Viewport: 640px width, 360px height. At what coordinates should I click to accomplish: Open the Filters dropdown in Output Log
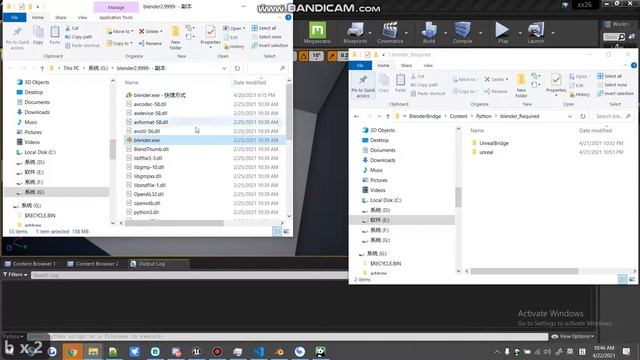pyautogui.click(x=16, y=275)
